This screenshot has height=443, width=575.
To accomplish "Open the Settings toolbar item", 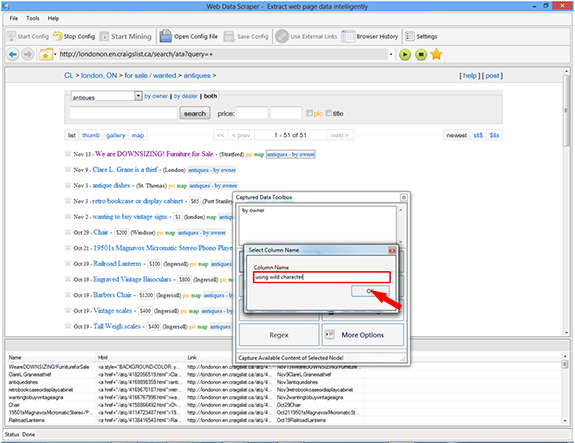I will click(421, 36).
